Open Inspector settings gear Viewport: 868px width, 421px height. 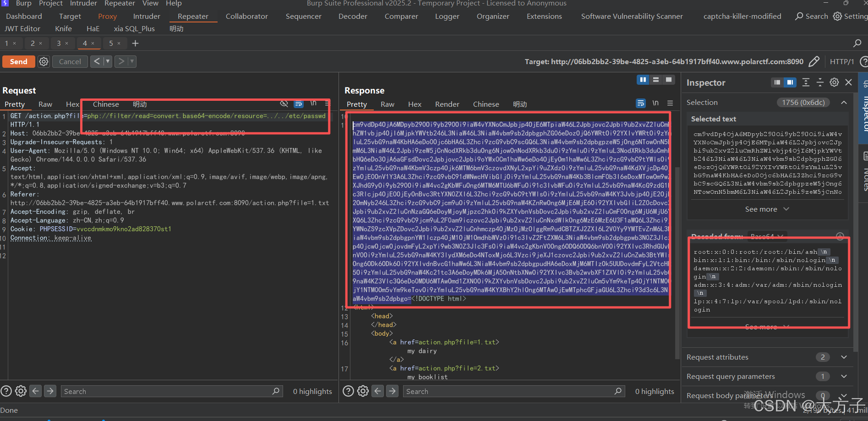point(835,82)
